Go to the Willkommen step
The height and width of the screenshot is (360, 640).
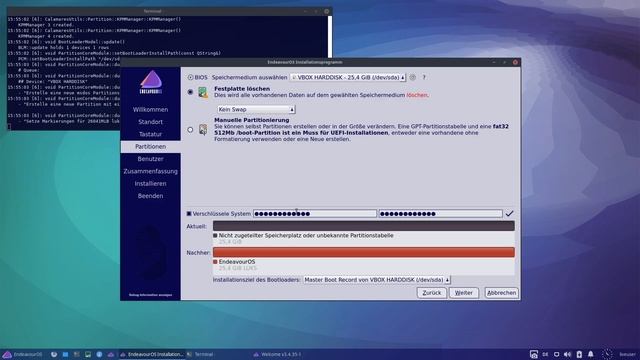pos(150,109)
